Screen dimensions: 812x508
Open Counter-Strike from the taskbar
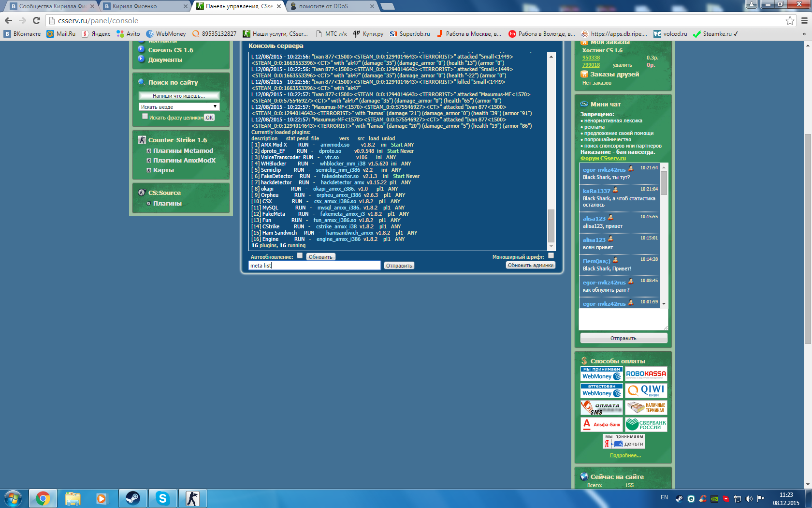pos(193,498)
